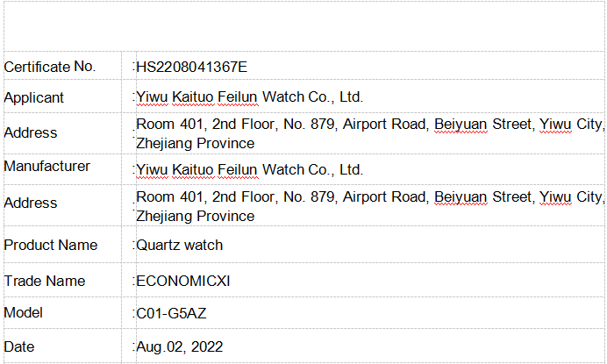Viewport: 607px width, 364px height.
Task: Select the Applicant label cell
Action: pyautogui.click(x=34, y=97)
